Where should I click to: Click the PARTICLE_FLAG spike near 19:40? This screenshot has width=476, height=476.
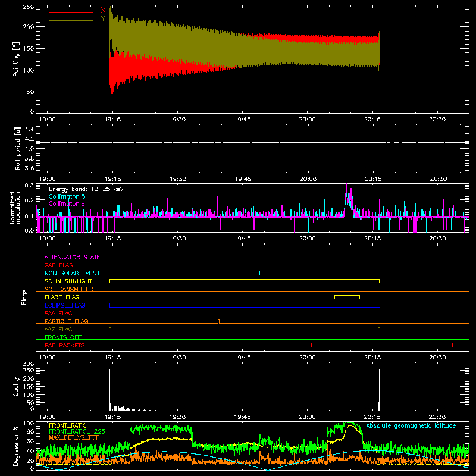[218, 321]
